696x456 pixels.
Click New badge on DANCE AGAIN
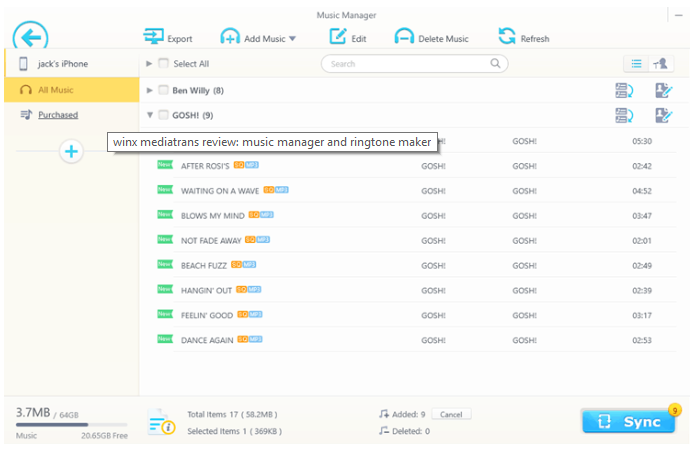click(165, 339)
